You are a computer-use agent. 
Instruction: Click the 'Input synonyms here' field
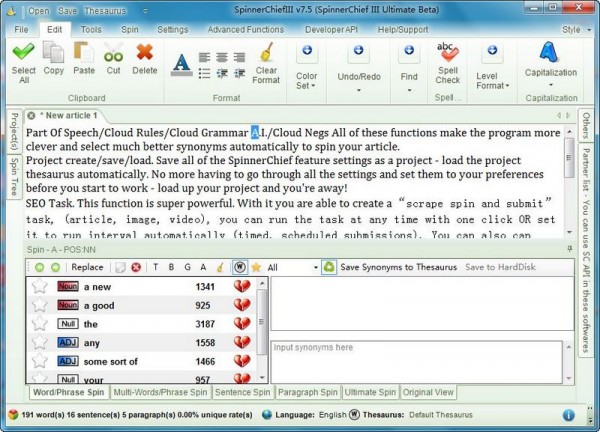point(416,362)
